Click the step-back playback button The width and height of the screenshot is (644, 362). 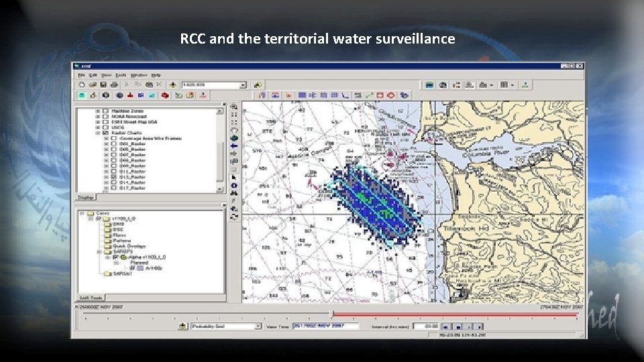(446, 326)
